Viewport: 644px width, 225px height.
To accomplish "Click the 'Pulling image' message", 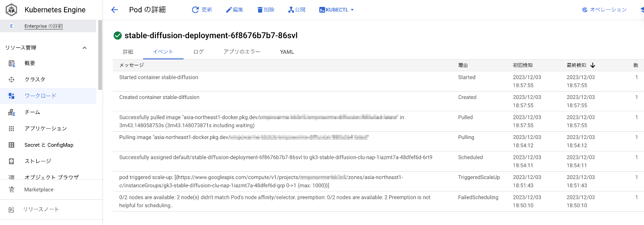I will 244,137.
